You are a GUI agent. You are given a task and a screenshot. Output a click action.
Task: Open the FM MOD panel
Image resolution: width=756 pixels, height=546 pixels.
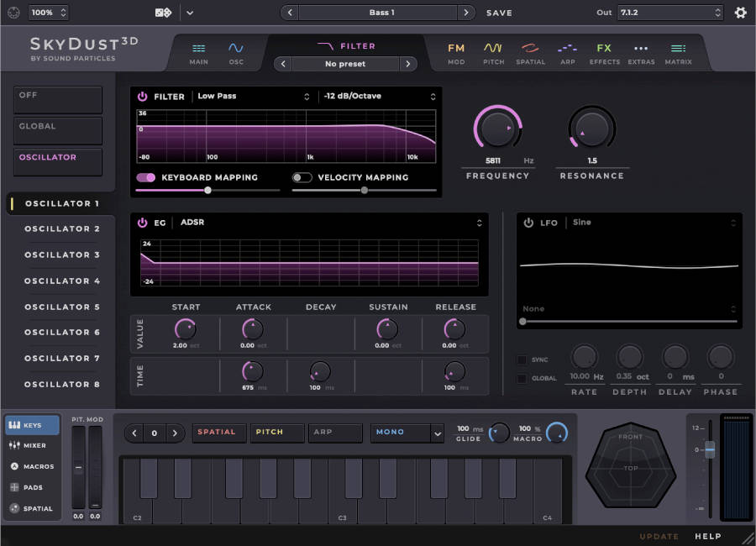pos(456,52)
